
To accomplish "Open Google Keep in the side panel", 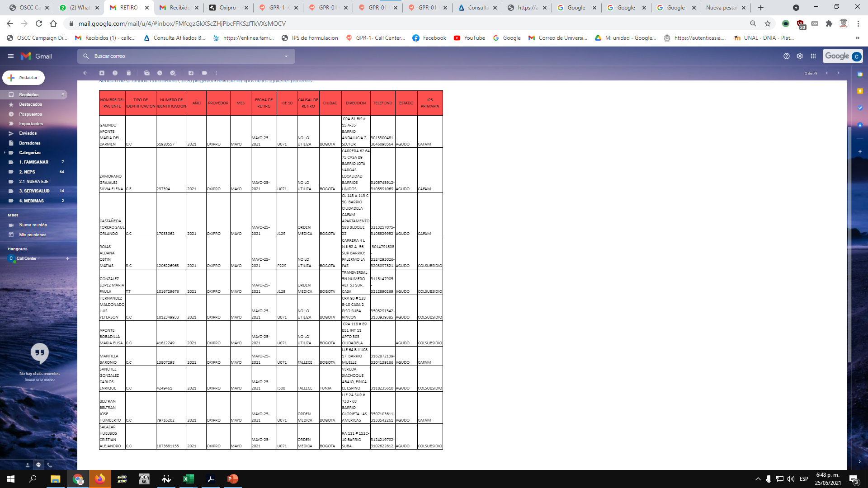I will [860, 91].
